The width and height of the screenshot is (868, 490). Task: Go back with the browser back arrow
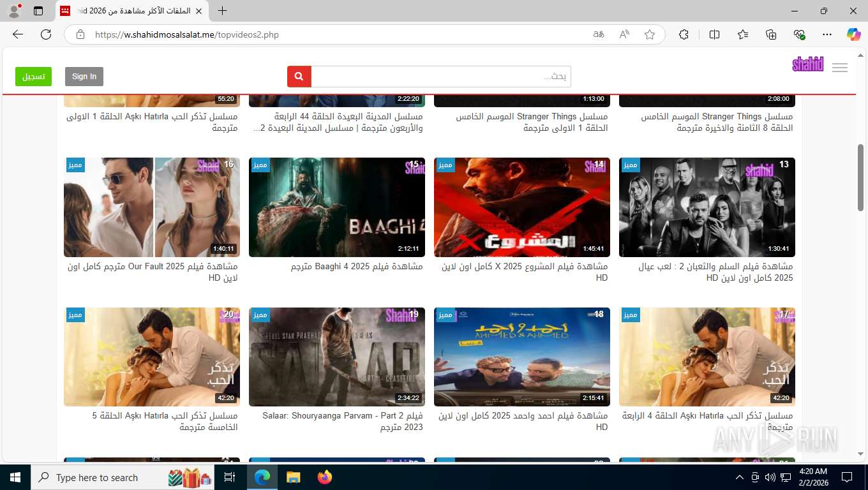tap(18, 34)
